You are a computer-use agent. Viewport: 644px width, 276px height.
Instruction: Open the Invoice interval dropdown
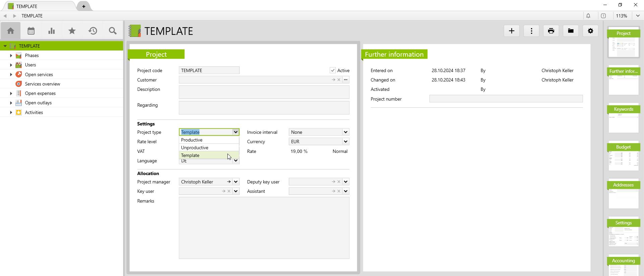345,132
